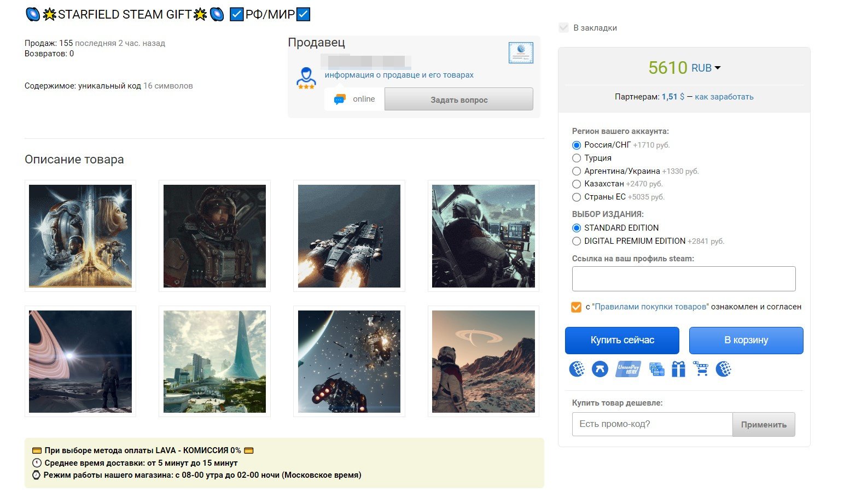Click the Среднее время доставки line
844x504 pixels.
135,463
